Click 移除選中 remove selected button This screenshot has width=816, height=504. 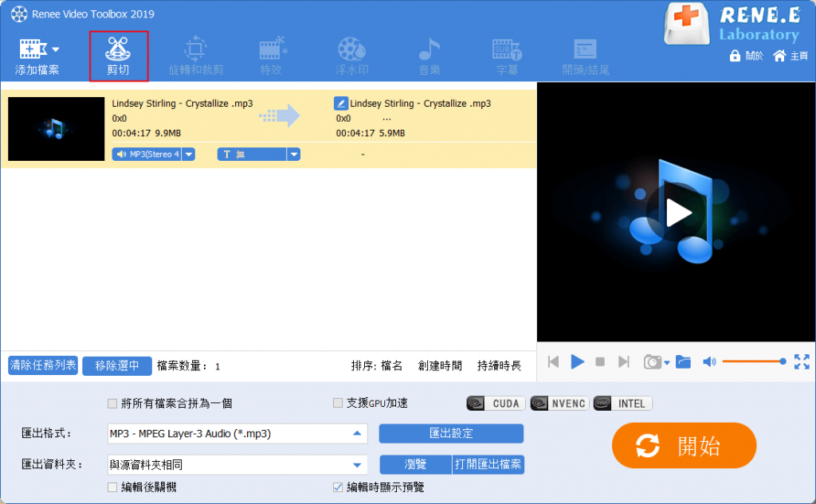tap(117, 365)
